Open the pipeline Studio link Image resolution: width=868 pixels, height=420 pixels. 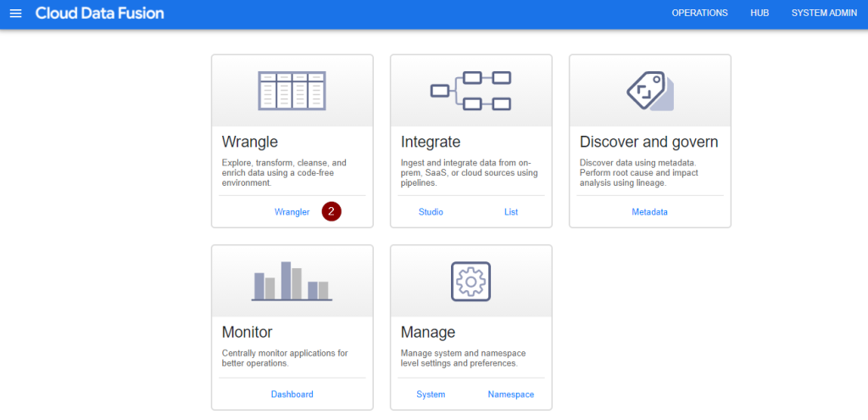431,211
